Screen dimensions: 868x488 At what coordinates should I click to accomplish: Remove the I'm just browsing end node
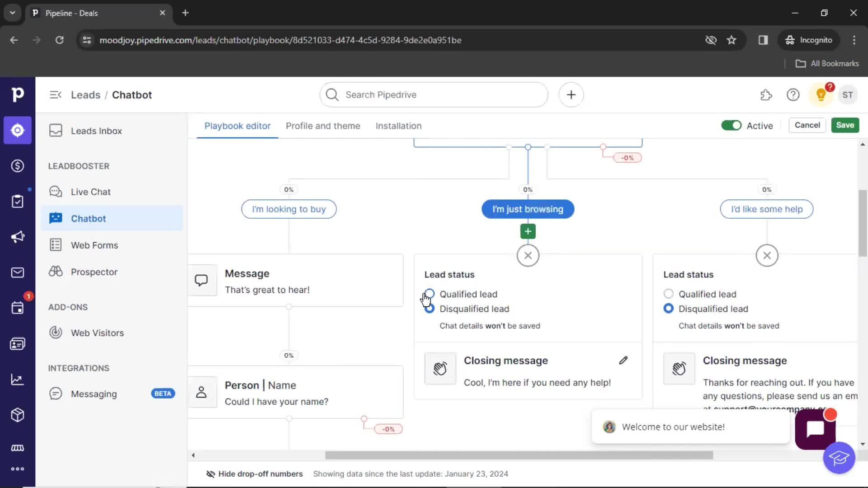[x=528, y=255]
